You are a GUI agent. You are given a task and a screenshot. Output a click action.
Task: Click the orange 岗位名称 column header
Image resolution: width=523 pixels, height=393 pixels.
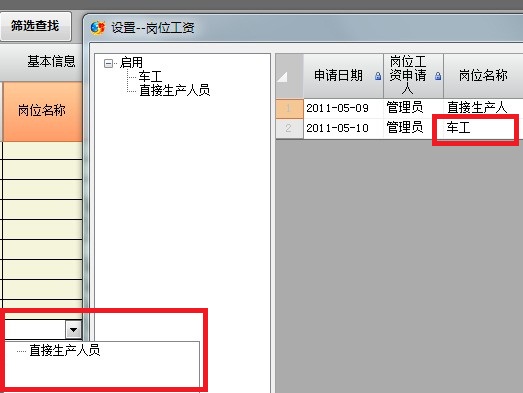pyautogui.click(x=42, y=111)
